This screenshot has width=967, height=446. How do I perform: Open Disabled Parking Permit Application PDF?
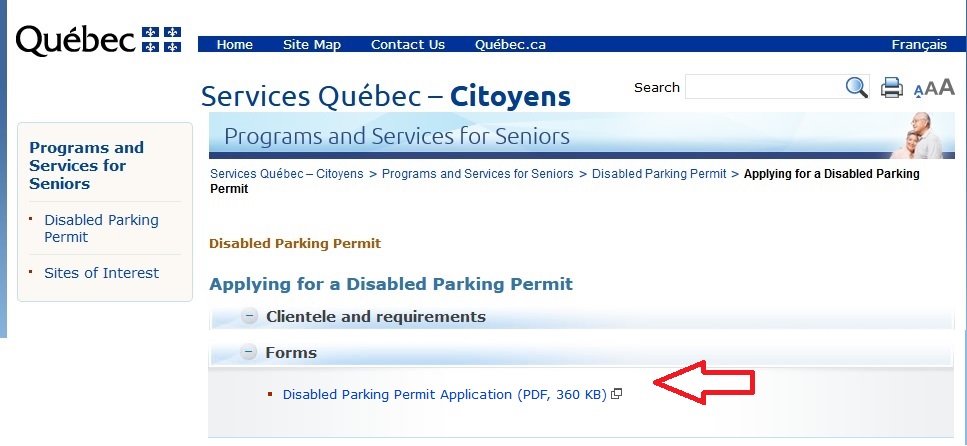445,394
